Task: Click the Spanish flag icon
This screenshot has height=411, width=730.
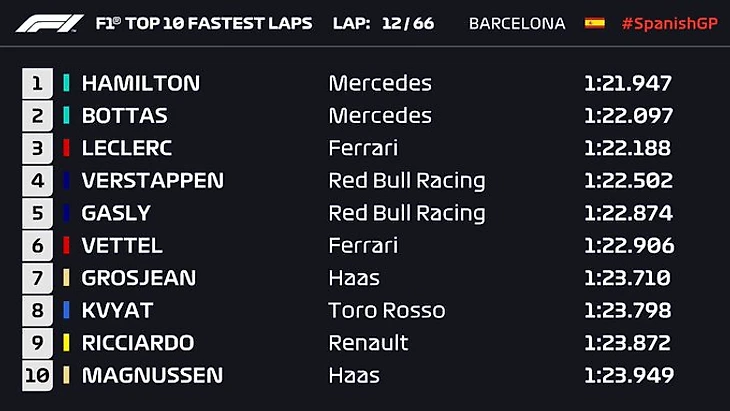Action: tap(595, 23)
